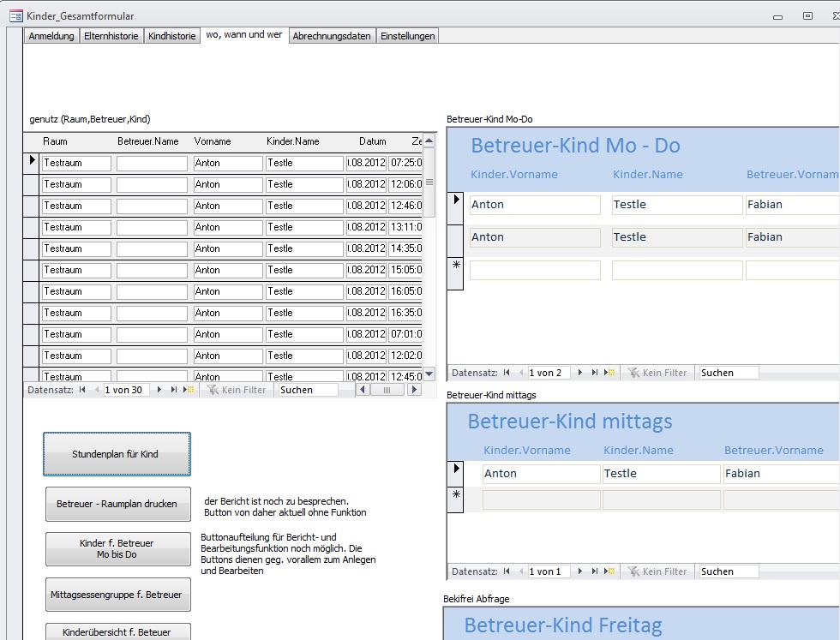This screenshot has width=840, height=640.
Task: Switch to the Abrechnungsdaten tab
Action: coord(332,36)
